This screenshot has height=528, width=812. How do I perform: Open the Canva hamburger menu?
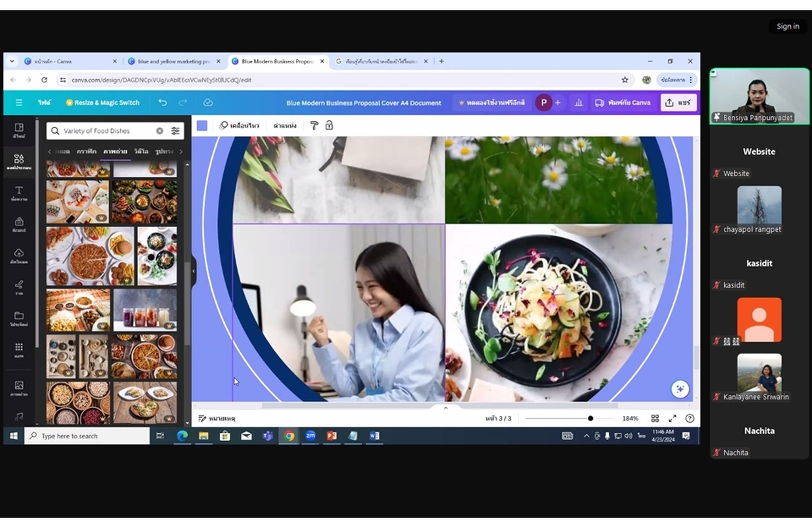click(18, 103)
